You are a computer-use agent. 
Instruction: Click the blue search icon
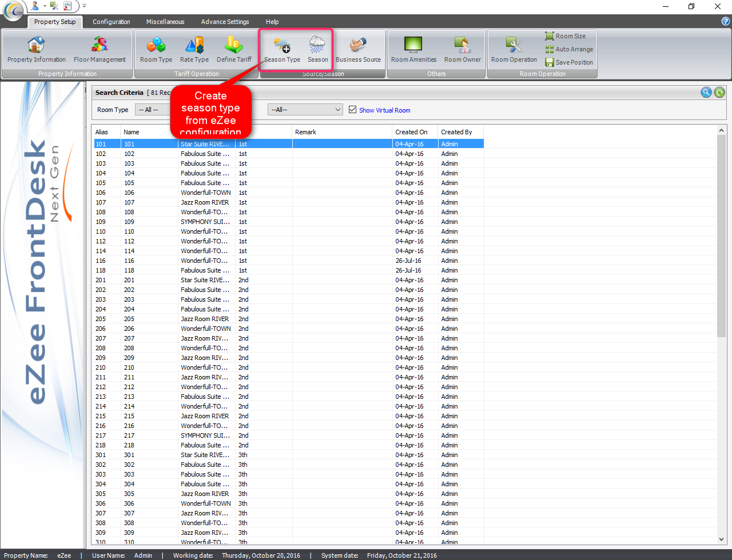pyautogui.click(x=706, y=92)
